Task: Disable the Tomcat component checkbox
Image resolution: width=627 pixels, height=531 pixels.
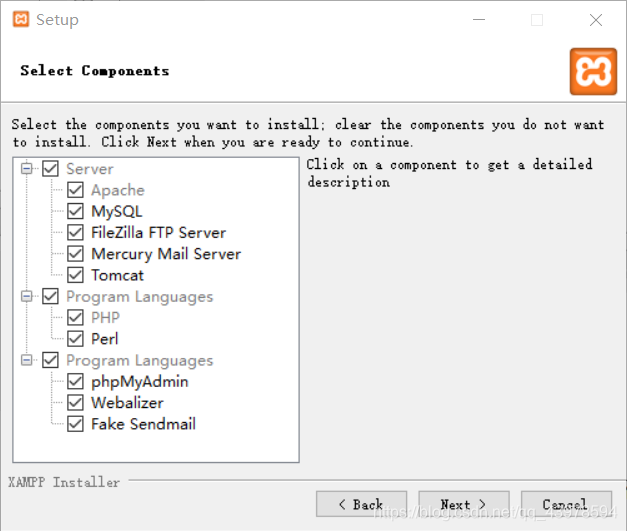Action: 75,275
